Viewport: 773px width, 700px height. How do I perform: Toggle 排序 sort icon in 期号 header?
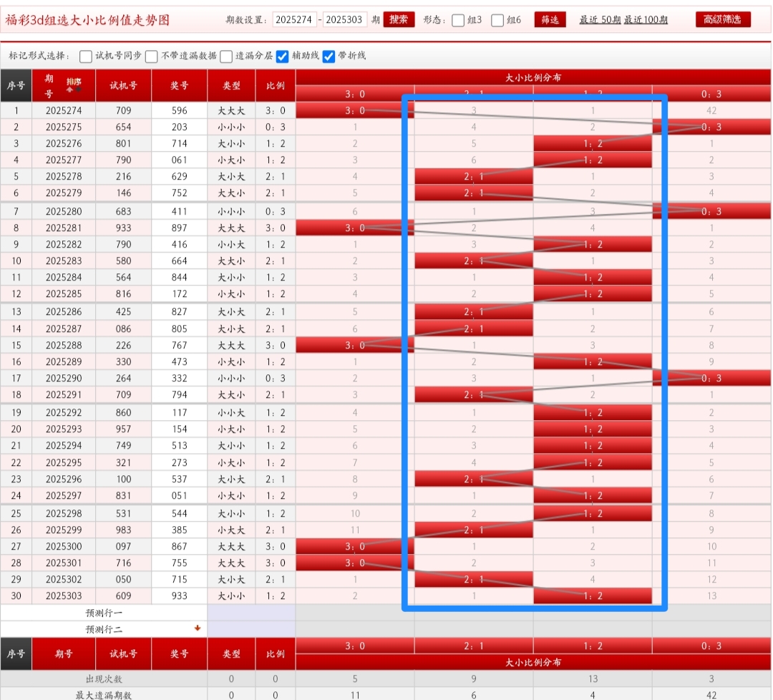pos(74,84)
